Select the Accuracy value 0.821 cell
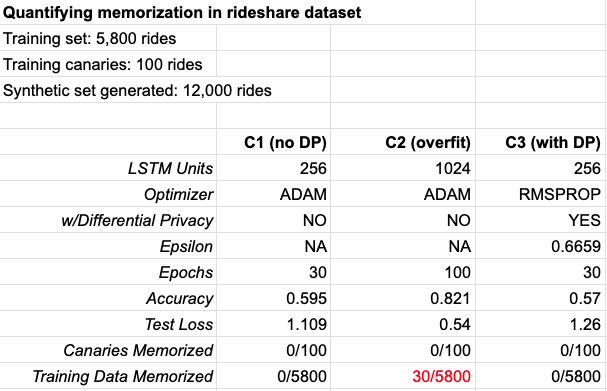The width and height of the screenshot is (607, 391). (403, 298)
